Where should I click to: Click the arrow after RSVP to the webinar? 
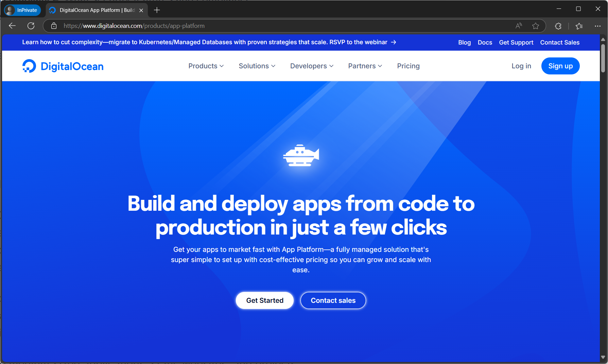click(394, 42)
